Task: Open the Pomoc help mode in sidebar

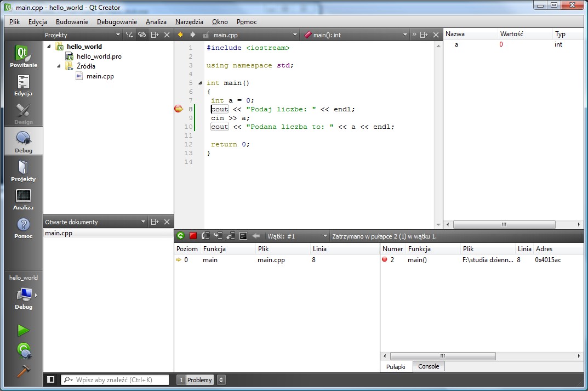Action: [x=23, y=227]
